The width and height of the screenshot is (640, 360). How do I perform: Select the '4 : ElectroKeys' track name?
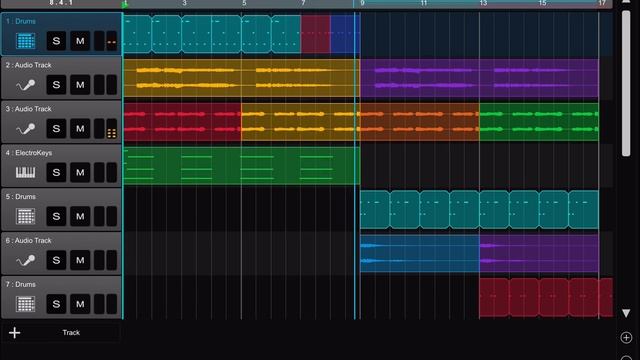coord(29,153)
